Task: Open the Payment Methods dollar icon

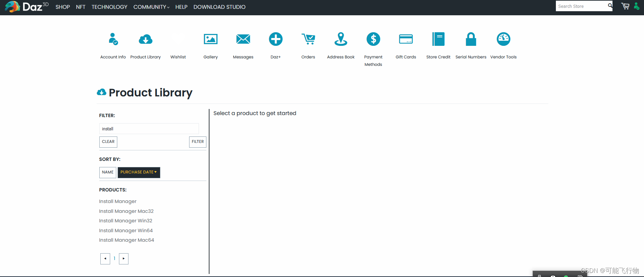Action: [373, 39]
